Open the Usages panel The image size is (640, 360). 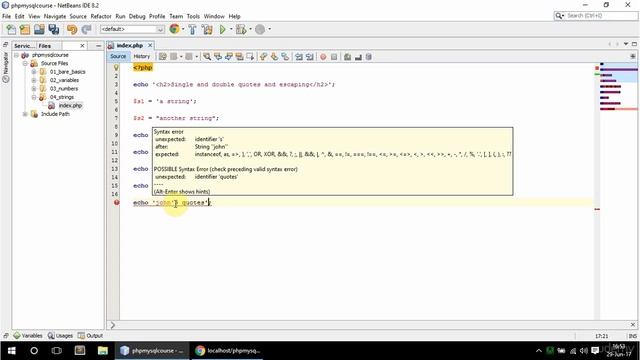pyautogui.click(x=60, y=336)
